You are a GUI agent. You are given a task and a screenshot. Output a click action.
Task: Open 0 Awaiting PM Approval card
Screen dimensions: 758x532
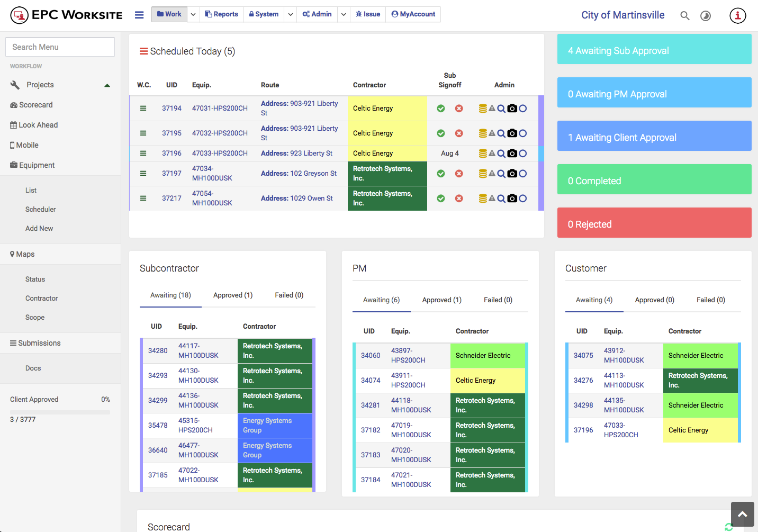654,93
